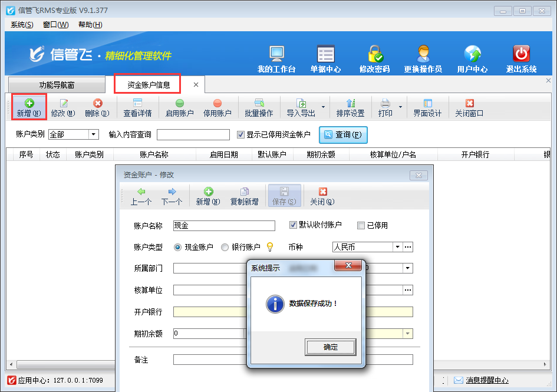Click 批量操作 in the toolbar

pos(259,108)
